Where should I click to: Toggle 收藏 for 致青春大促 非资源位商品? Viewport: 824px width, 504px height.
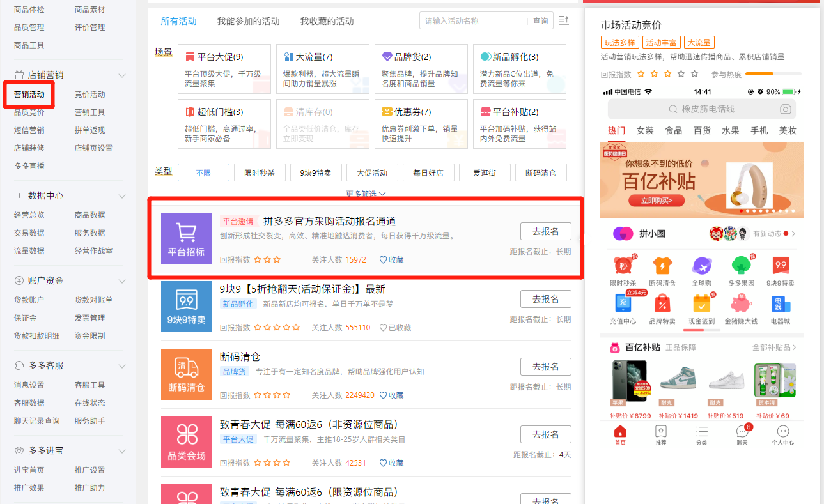point(392,463)
